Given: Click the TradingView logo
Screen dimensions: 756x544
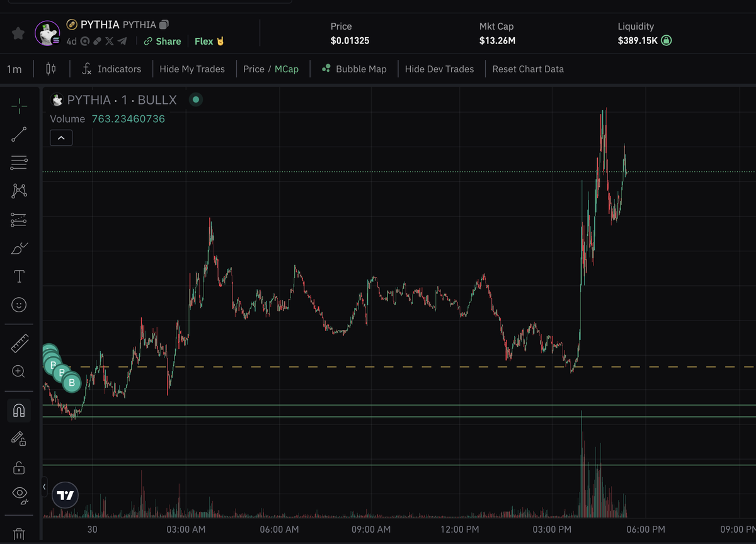Looking at the screenshot, I should click(65, 496).
